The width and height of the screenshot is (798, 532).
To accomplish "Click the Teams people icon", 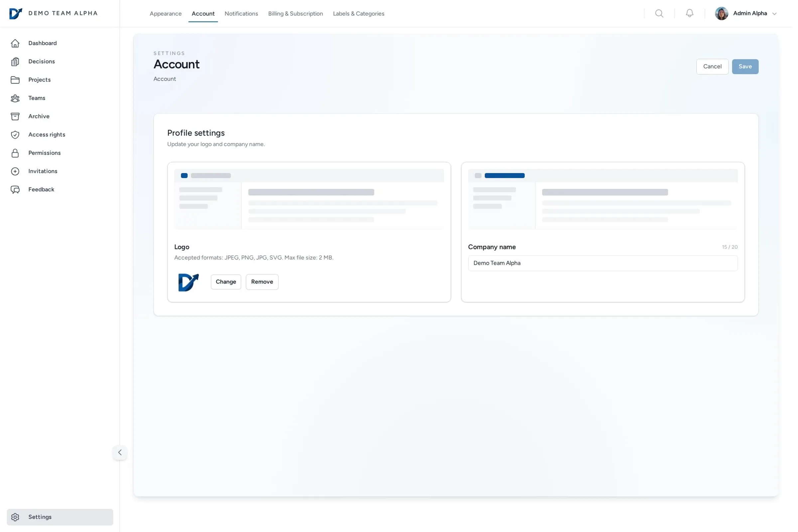I will (15, 98).
